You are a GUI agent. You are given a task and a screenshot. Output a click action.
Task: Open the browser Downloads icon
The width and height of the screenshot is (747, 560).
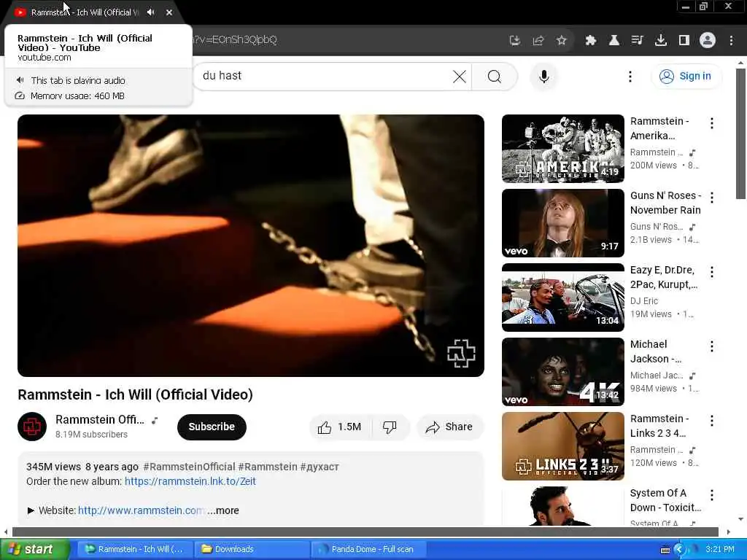pos(661,41)
